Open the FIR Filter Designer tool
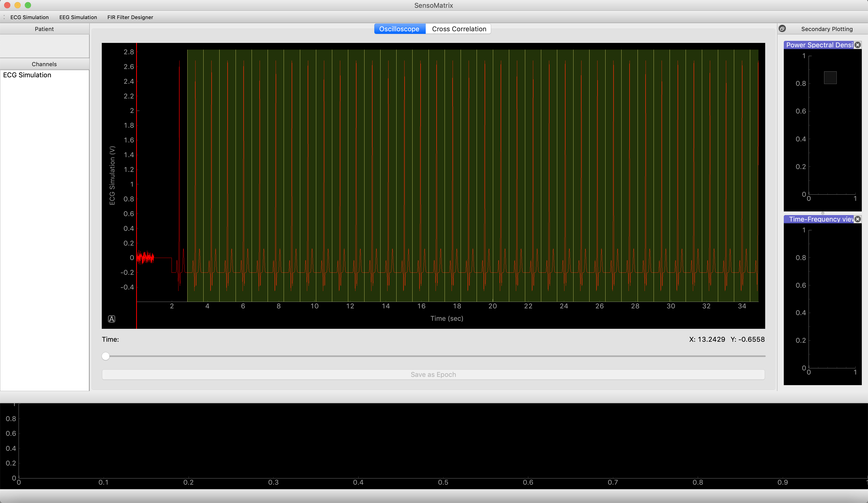868x503 pixels. click(x=130, y=17)
